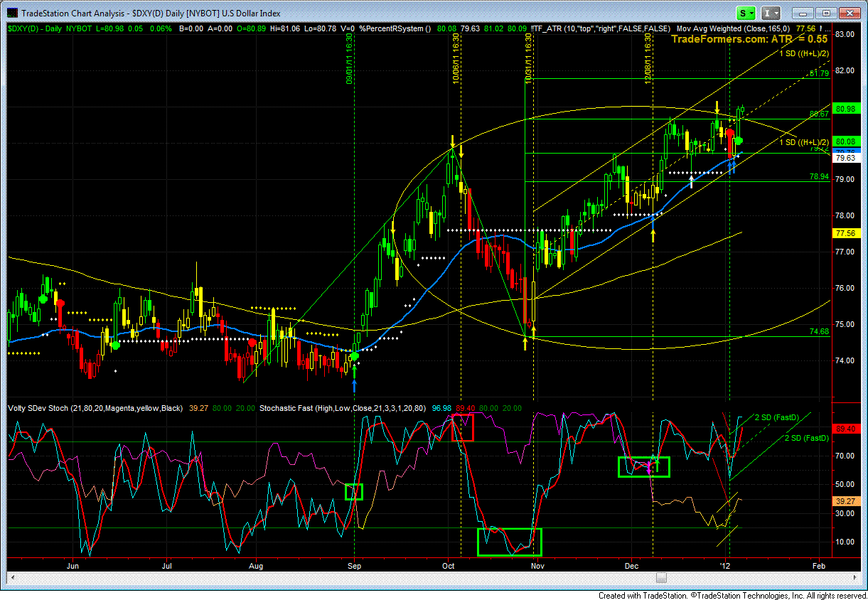Click the Sep label on time axis

(355, 567)
